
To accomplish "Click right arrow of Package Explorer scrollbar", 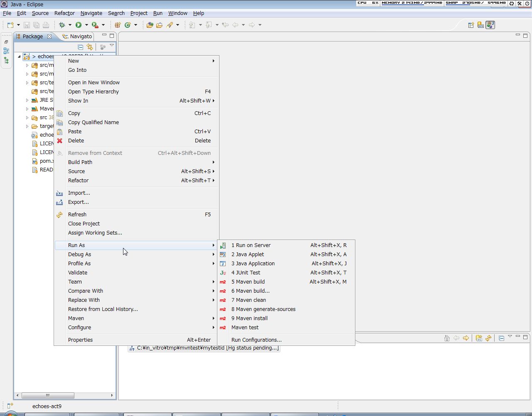I will point(112,395).
